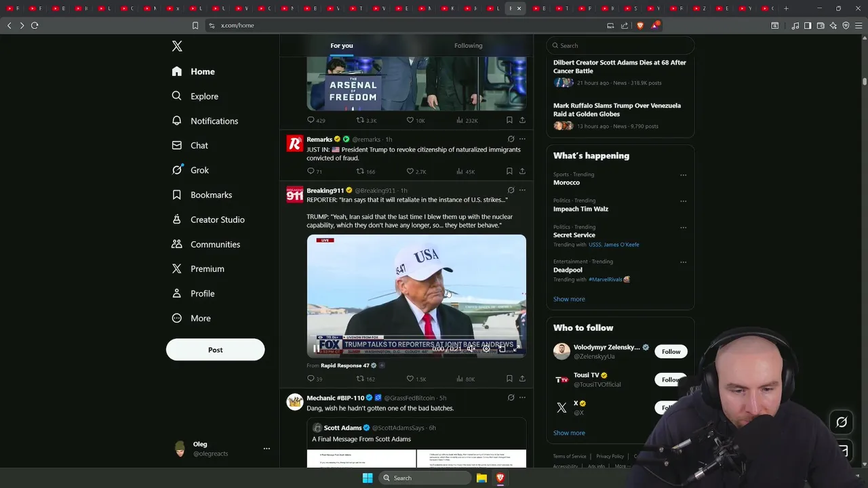
Task: Open more options on Mechanic #BIP-110 post
Action: [x=522, y=398]
